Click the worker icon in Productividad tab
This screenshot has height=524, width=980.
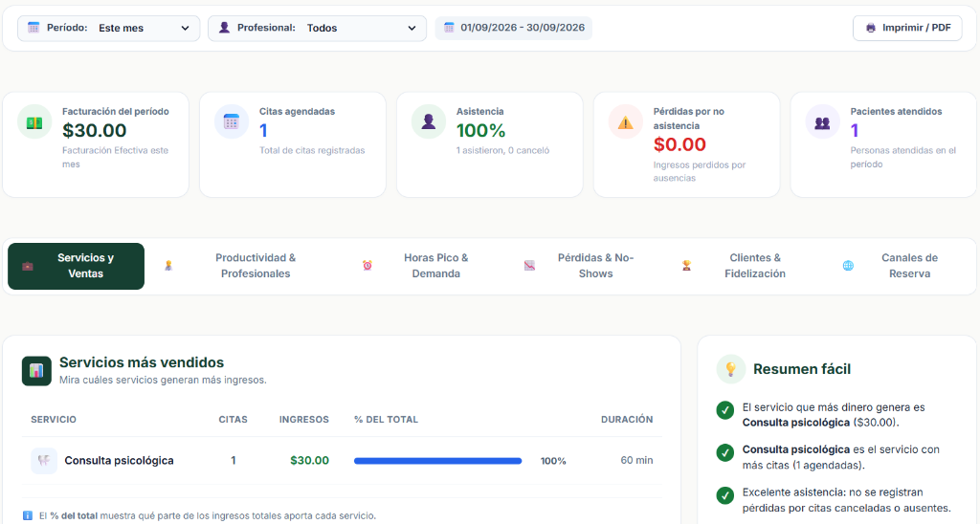pyautogui.click(x=168, y=266)
